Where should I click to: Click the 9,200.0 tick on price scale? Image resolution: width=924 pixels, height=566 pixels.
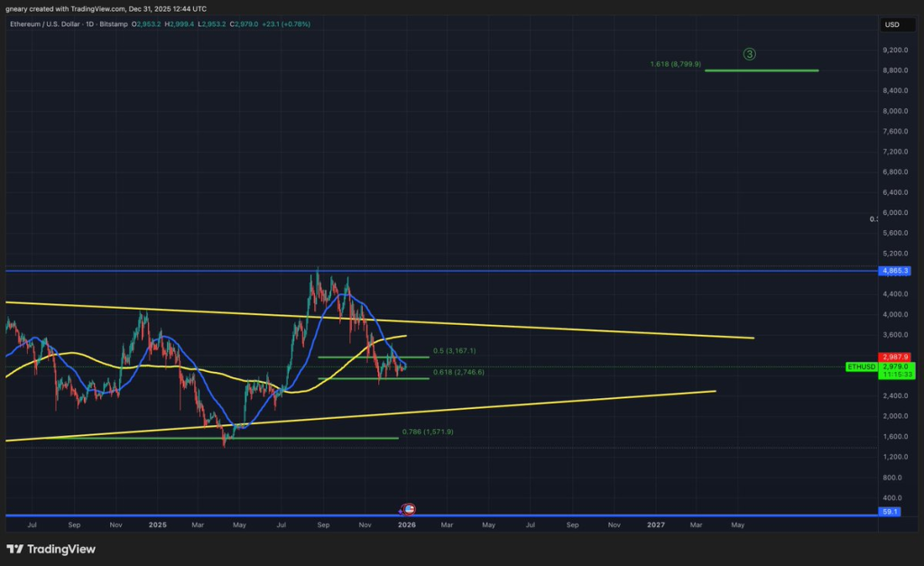[894, 50]
